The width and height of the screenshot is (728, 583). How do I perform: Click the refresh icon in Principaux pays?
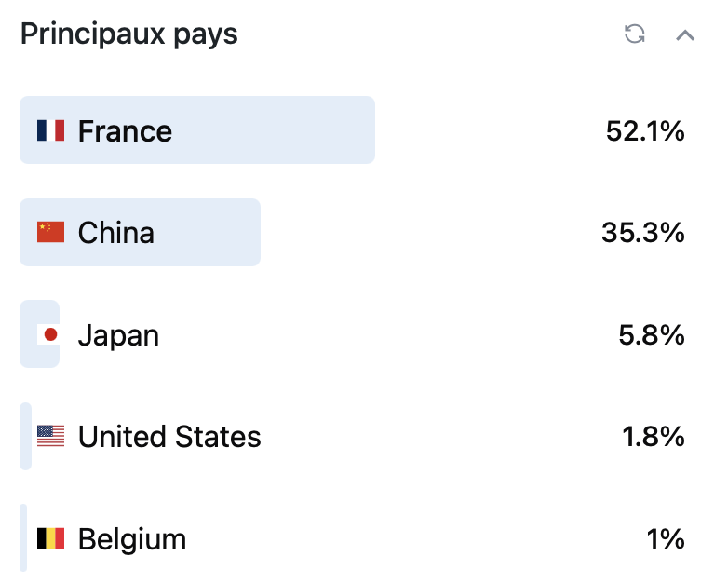point(635,35)
